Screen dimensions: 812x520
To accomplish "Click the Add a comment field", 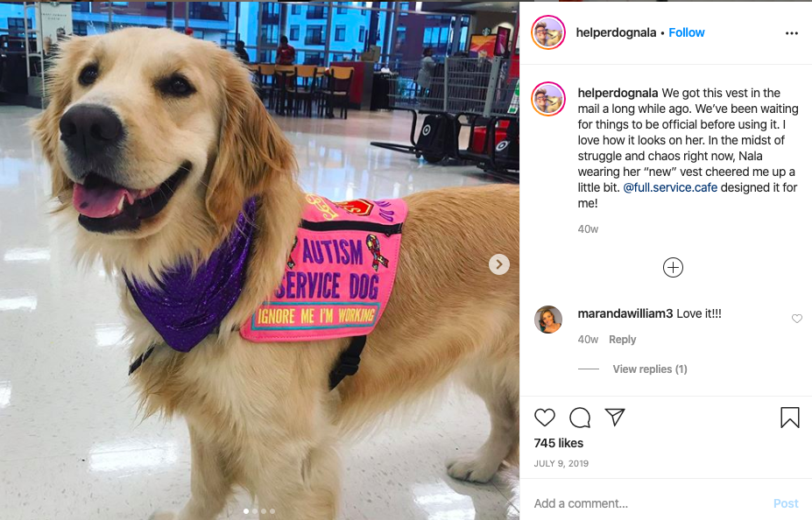I will 650,503.
